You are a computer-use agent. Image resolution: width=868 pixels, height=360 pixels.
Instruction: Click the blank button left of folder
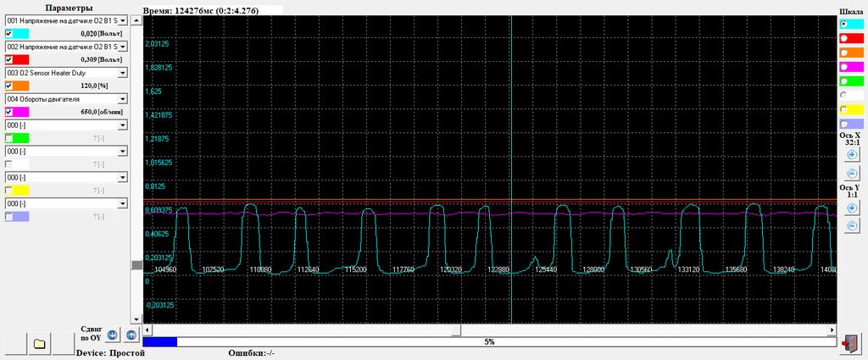tap(16, 344)
